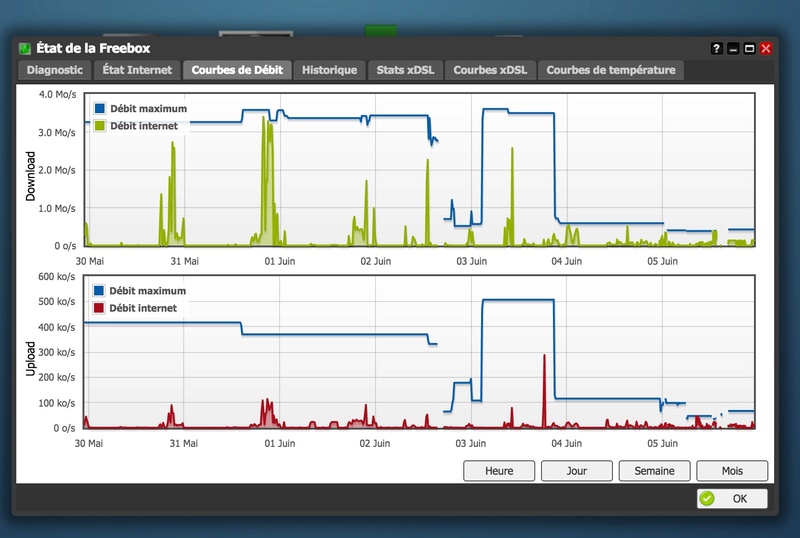This screenshot has width=800, height=538.
Task: Click the green checkmark on OK button
Action: (707, 498)
